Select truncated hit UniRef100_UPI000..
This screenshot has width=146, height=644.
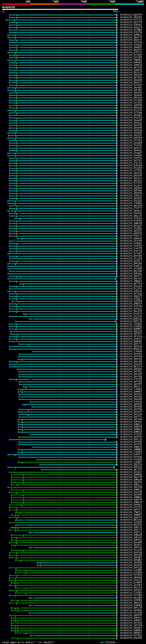132,336
